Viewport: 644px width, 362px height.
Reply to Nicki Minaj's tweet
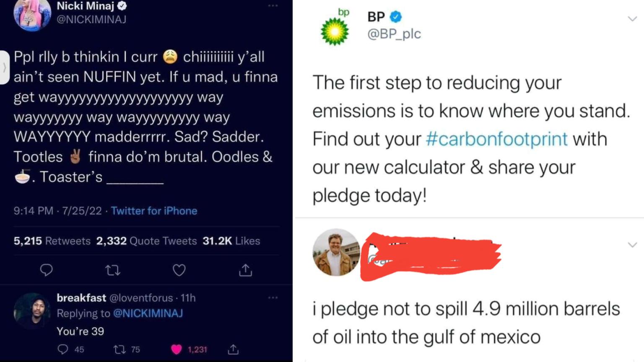click(46, 270)
